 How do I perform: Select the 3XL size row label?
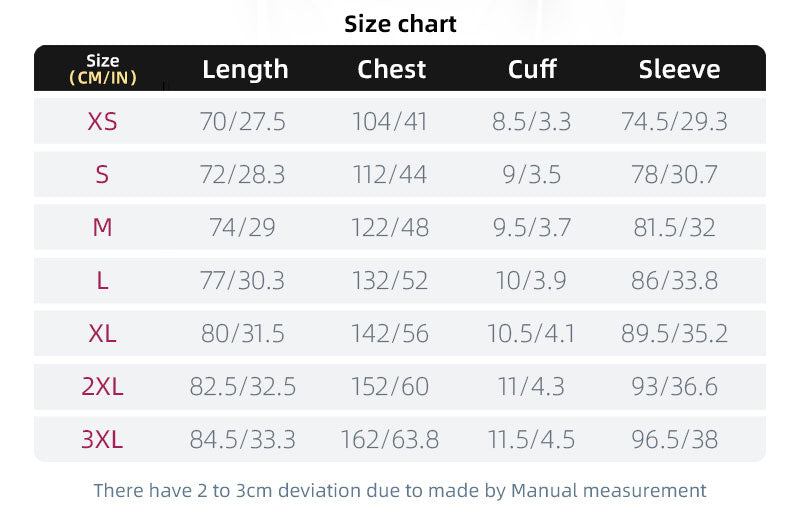[x=102, y=440]
